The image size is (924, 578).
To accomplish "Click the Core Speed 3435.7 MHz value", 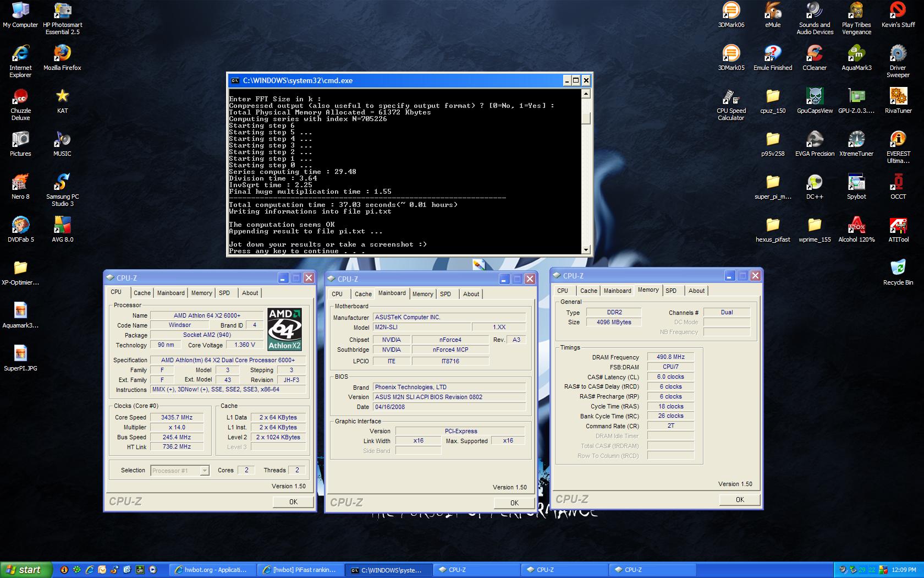I will point(177,417).
